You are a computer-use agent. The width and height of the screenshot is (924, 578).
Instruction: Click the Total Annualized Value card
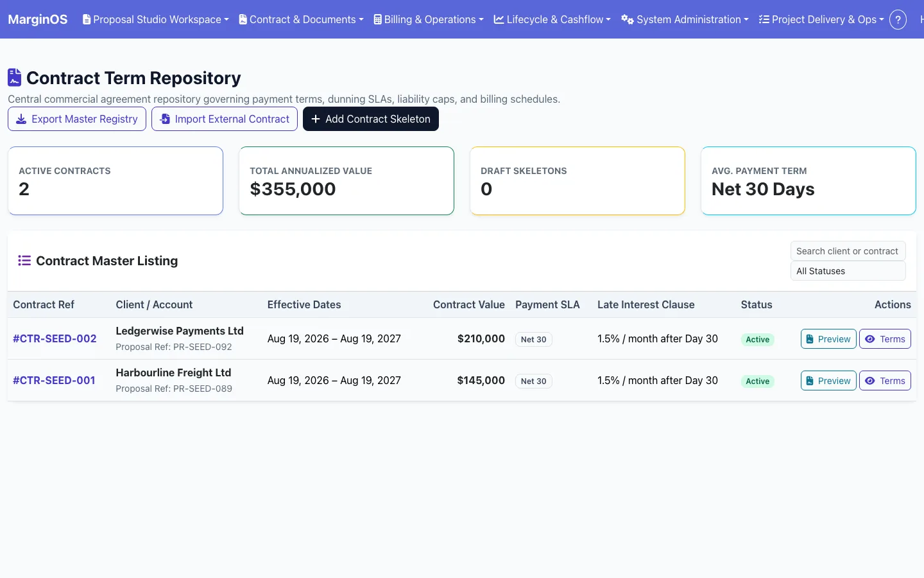pos(346,180)
